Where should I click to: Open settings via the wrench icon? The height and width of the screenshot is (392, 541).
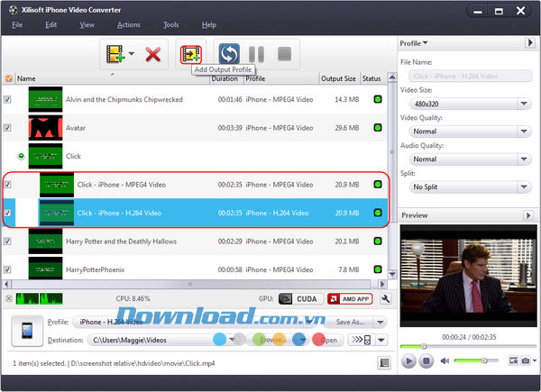pos(386,298)
